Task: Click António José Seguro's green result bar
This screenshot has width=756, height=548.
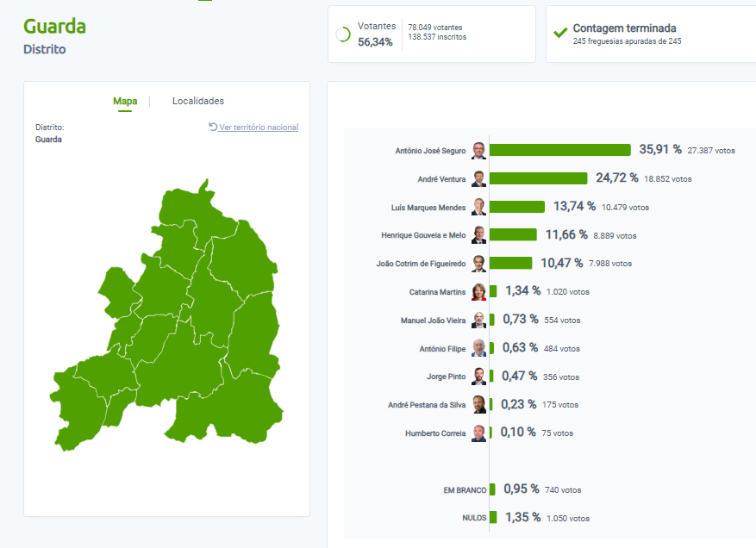Action: pyautogui.click(x=560, y=150)
